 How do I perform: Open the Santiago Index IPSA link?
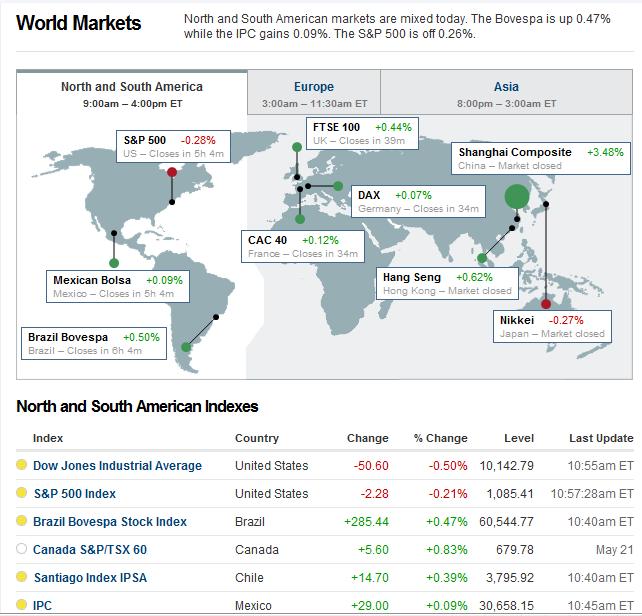90,578
